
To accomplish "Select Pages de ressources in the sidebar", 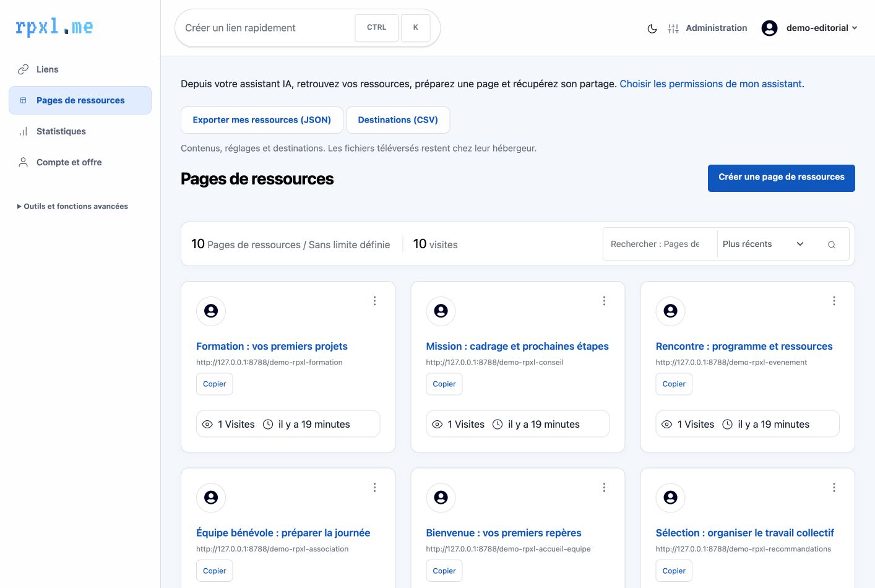I will pos(80,100).
